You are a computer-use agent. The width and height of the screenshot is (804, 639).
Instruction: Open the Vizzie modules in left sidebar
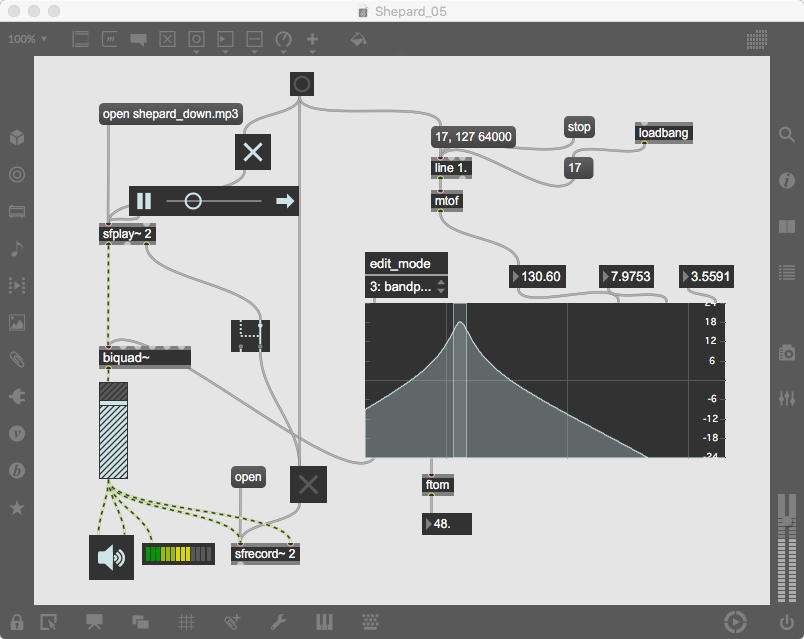[x=17, y=433]
